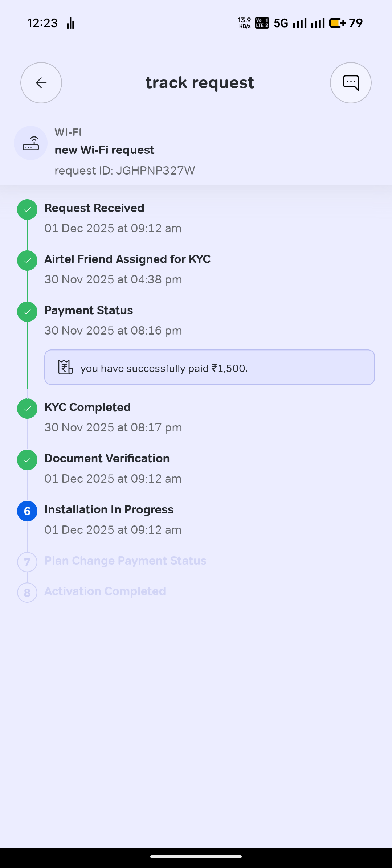Screen dimensions: 392x868
Task: Tap the Request Received green checkmark
Action: point(27,209)
